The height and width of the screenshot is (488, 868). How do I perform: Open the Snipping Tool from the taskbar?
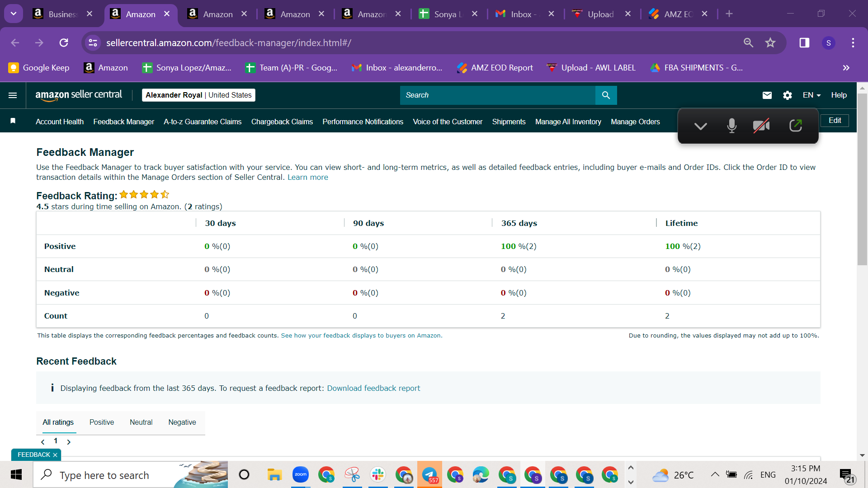tap(352, 475)
